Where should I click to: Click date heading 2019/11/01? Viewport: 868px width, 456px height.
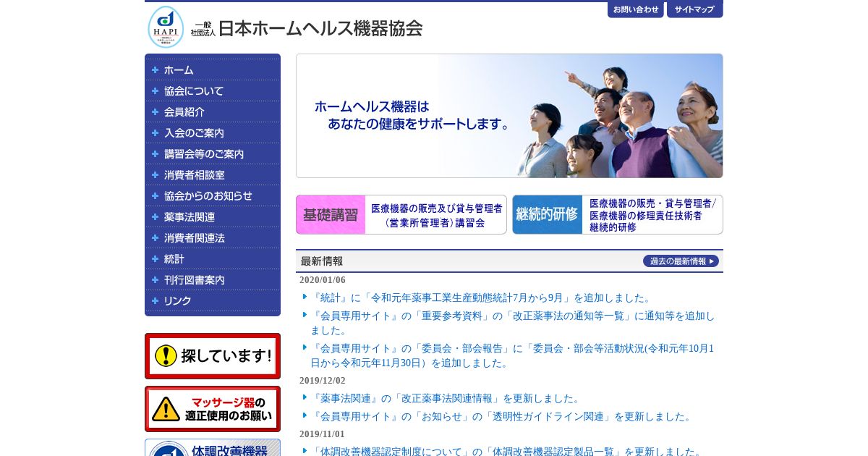click(323, 434)
